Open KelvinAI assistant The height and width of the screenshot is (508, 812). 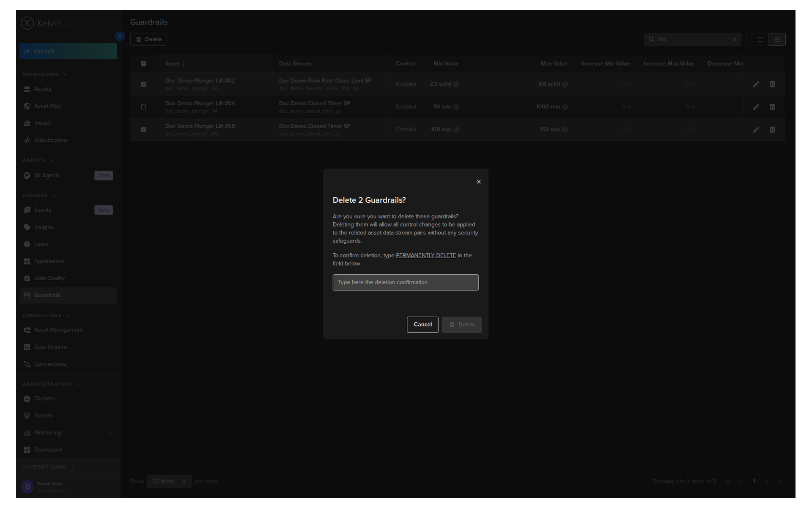[68, 51]
